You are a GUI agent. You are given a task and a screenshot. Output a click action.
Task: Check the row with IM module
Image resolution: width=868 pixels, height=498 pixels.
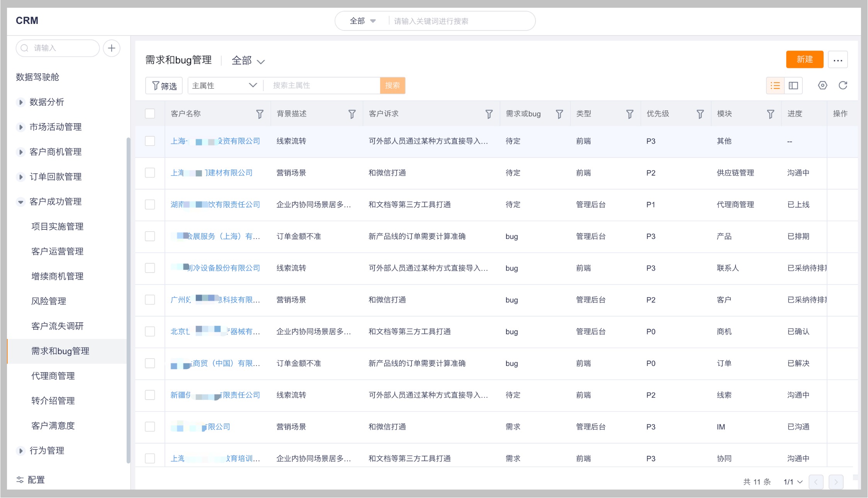(x=150, y=427)
